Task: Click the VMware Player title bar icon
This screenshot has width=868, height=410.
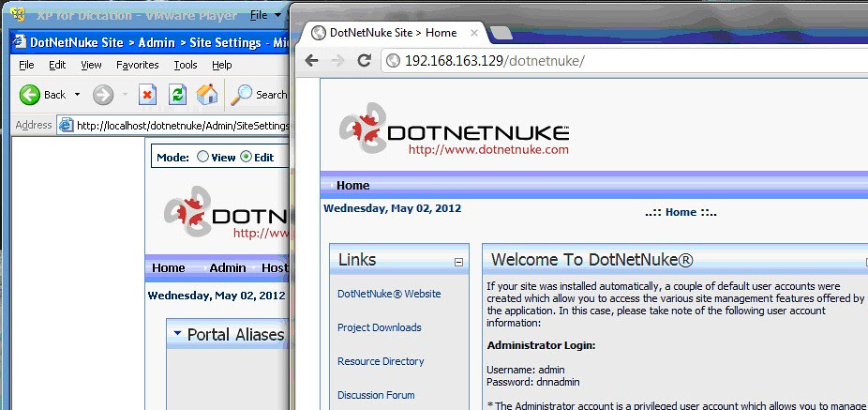Action: pos(18,14)
